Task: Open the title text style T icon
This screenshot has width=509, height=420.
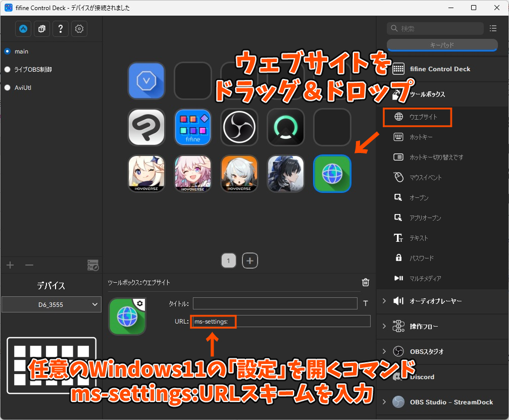Action: pyautogui.click(x=366, y=303)
